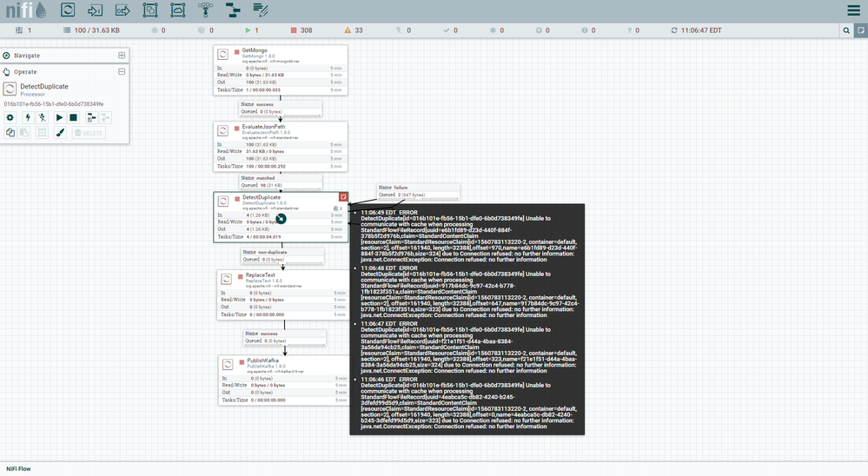Screen dimensions: 868x476
Task: Select the Process Group toolbar icon
Action: click(x=150, y=10)
